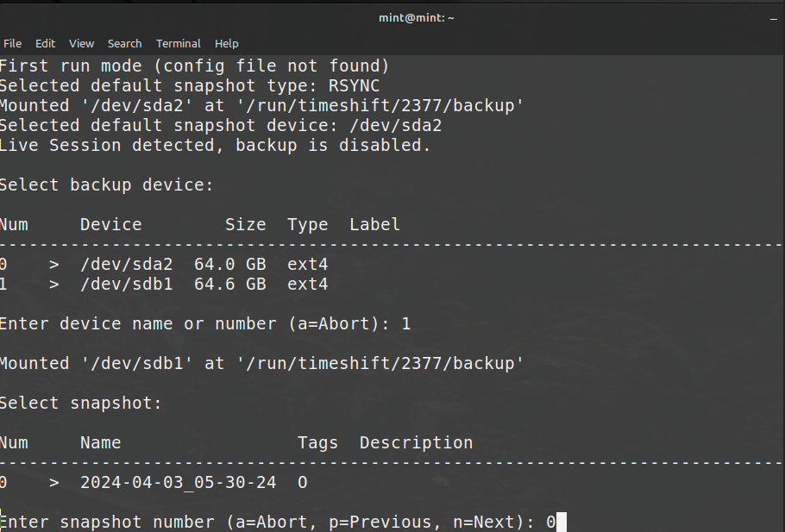Click the snapshot name 2024-04-03_05-30-24
Viewport: 785px width, 532px height.
(178, 482)
